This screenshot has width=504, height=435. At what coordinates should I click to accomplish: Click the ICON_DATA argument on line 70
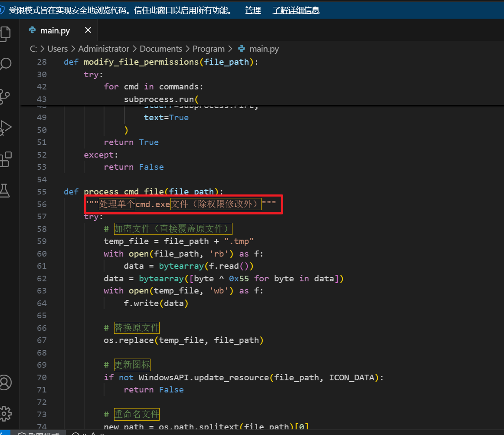(352, 377)
